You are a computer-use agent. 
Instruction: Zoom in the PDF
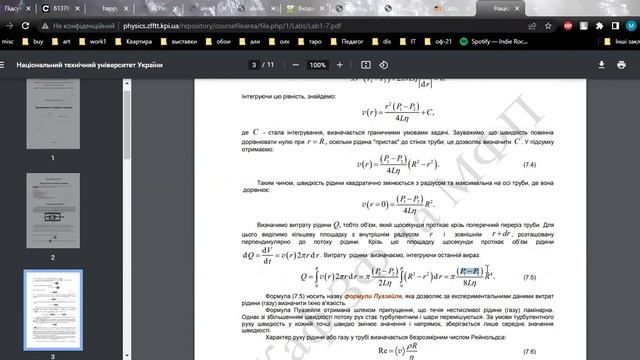point(340,65)
